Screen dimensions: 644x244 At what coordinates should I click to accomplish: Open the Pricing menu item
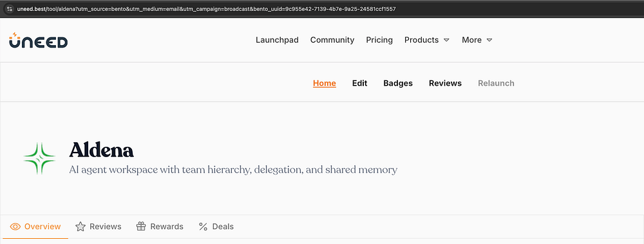[x=379, y=40]
